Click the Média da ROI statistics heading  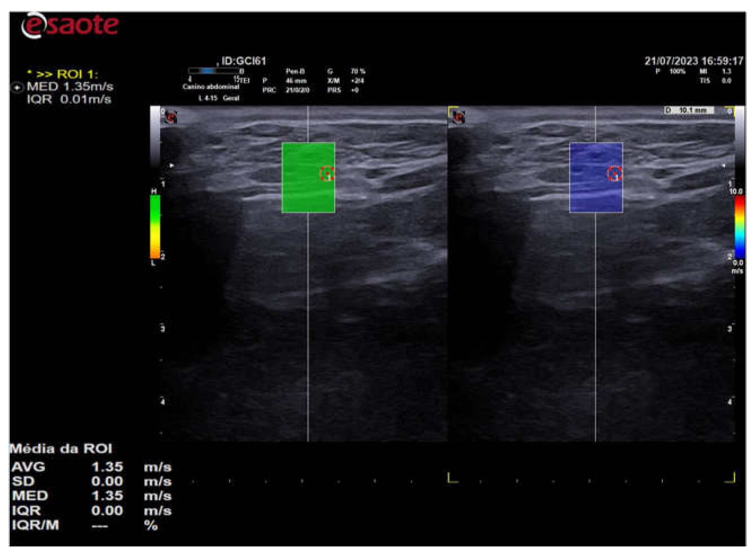pyautogui.click(x=60, y=449)
